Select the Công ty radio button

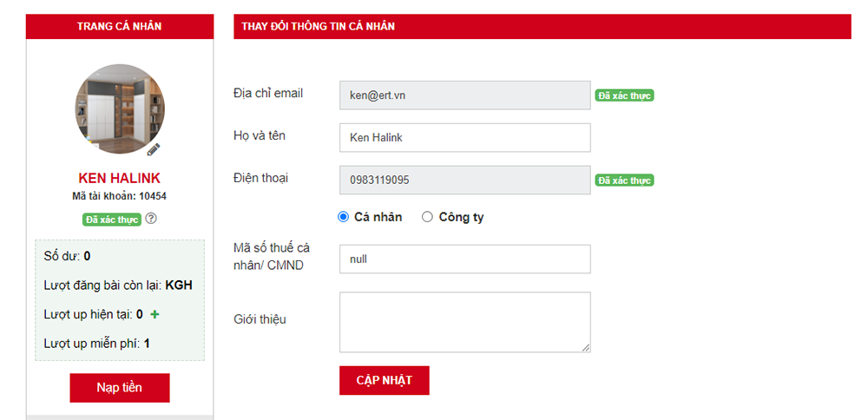[427, 217]
